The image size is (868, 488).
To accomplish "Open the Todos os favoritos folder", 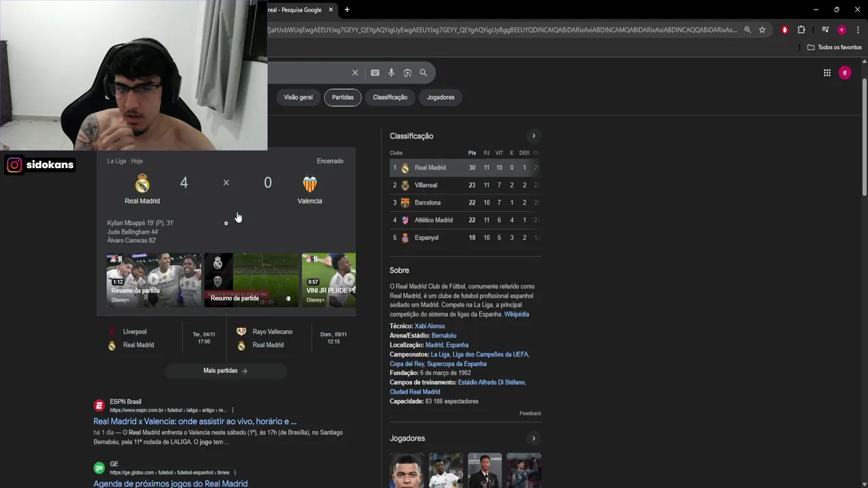I will pos(835,47).
